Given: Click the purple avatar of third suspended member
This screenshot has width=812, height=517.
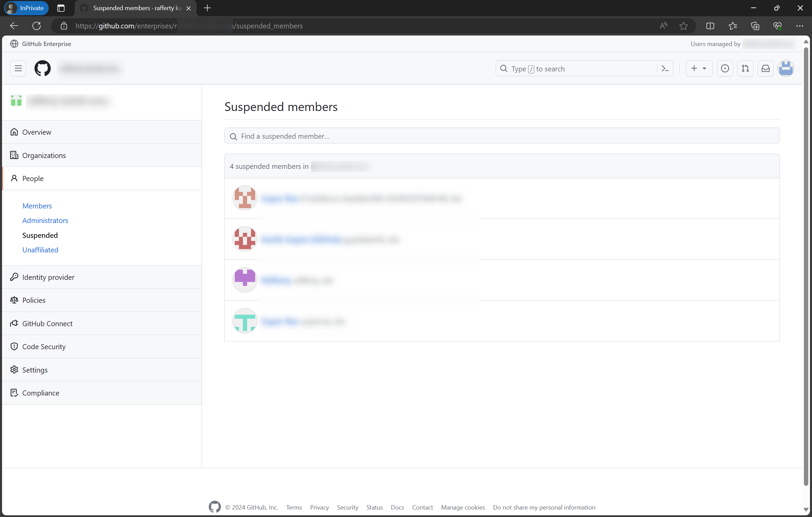Looking at the screenshot, I should click(245, 280).
